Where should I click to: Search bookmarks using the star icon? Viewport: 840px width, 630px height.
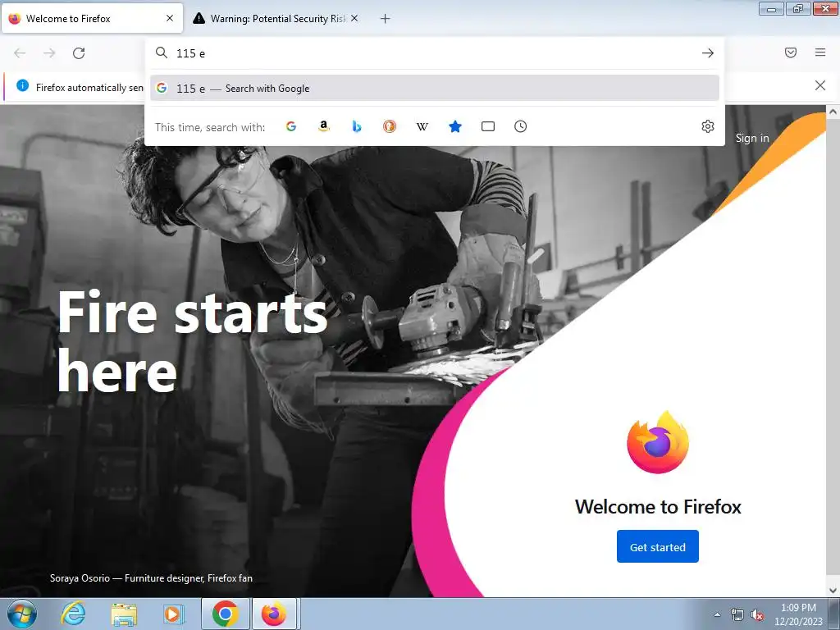pyautogui.click(x=454, y=126)
